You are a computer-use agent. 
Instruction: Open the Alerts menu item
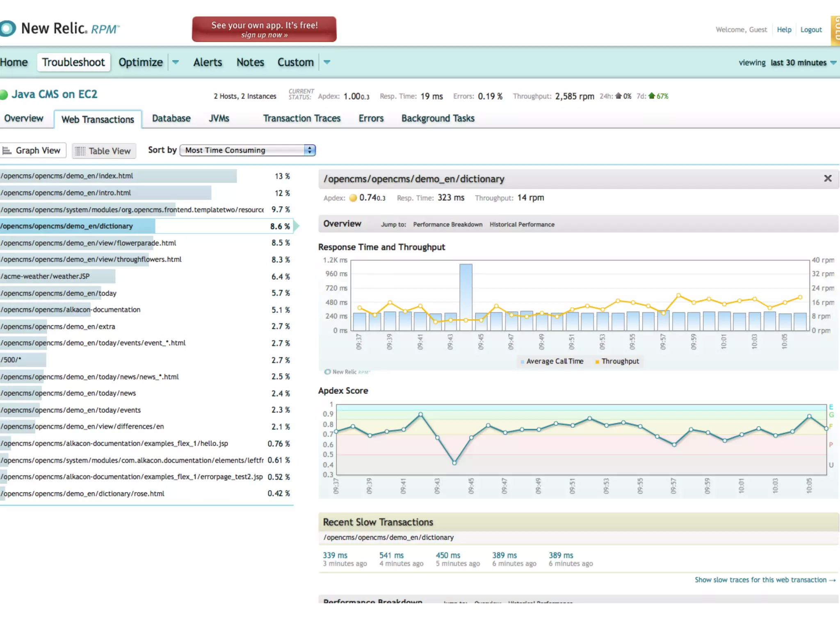208,62
